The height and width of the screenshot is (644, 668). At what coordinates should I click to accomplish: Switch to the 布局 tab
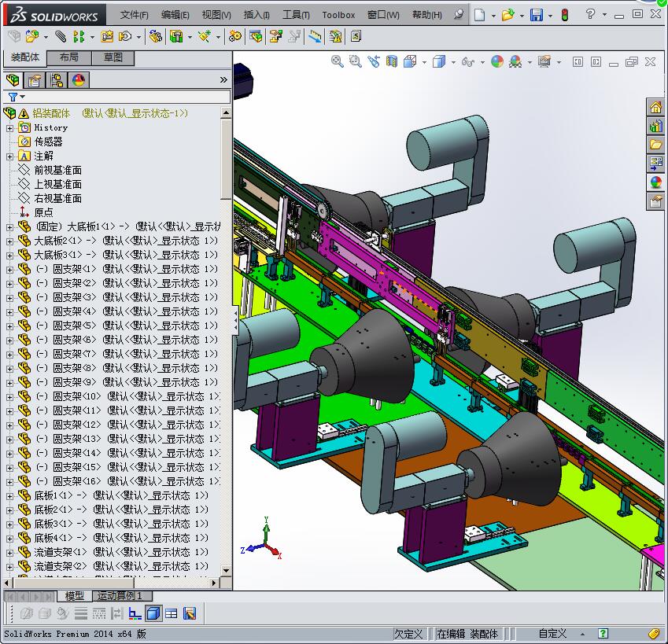pos(68,57)
